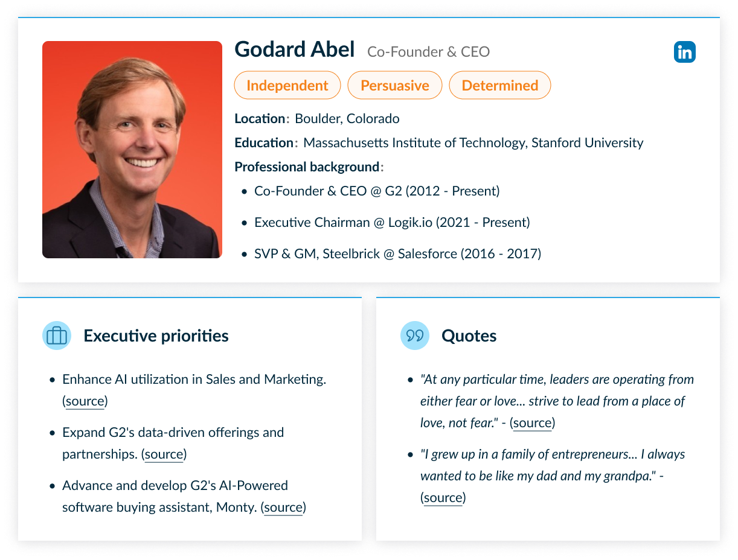Viewport: 738px width, 560px height.
Task: Click the Boulder, Colorado location text
Action: pyautogui.click(x=347, y=119)
